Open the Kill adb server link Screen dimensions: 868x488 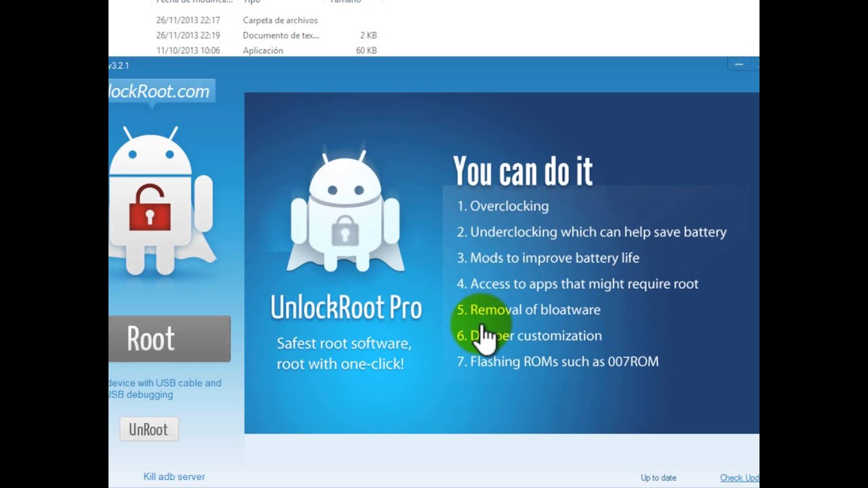[x=174, y=477]
